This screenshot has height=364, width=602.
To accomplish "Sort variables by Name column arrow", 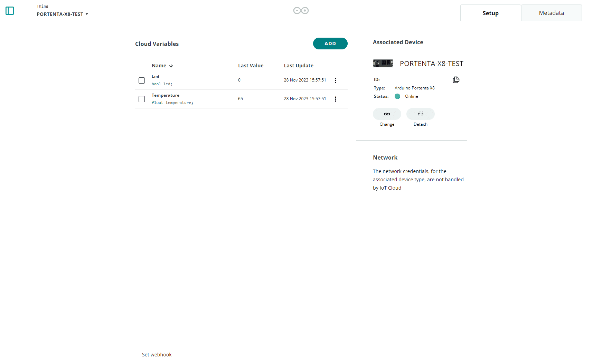I will coord(171,66).
